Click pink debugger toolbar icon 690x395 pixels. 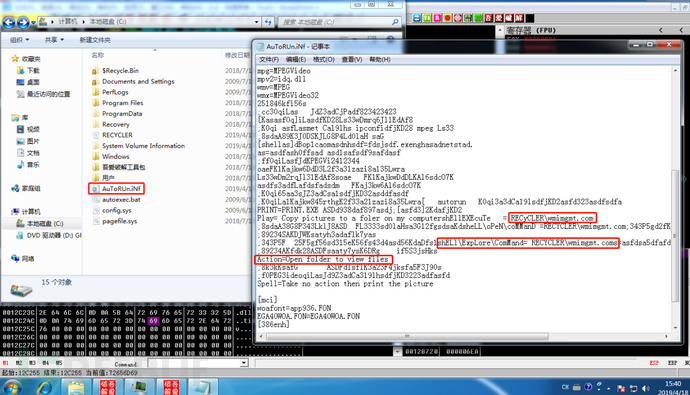[x=437, y=18]
